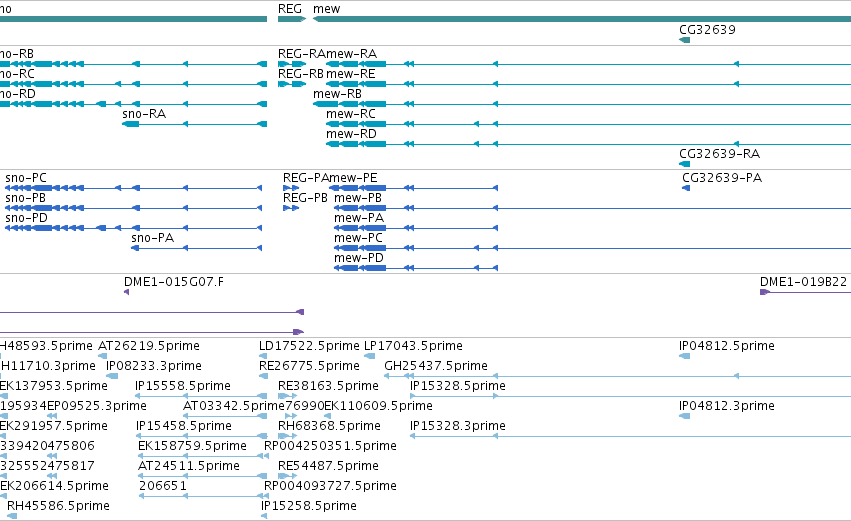
Task: Open EST LP17043.5prime
Action: click(413, 346)
